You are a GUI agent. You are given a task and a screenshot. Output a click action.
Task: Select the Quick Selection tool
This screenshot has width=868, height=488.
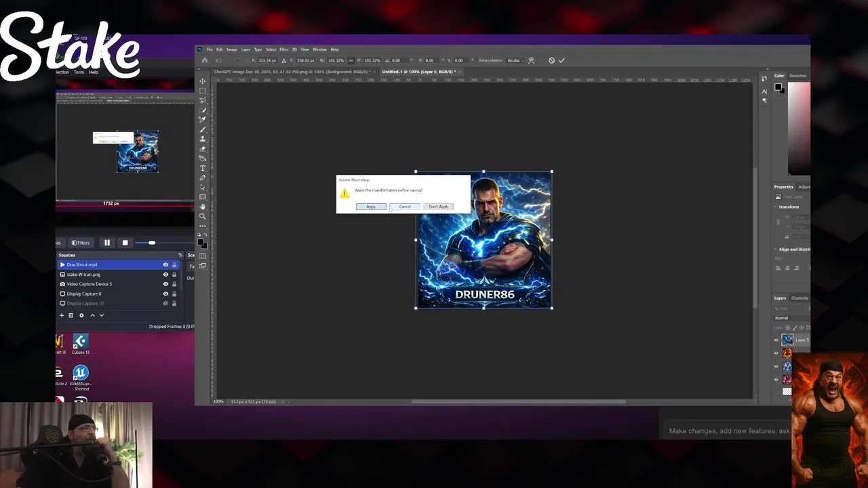(x=202, y=110)
